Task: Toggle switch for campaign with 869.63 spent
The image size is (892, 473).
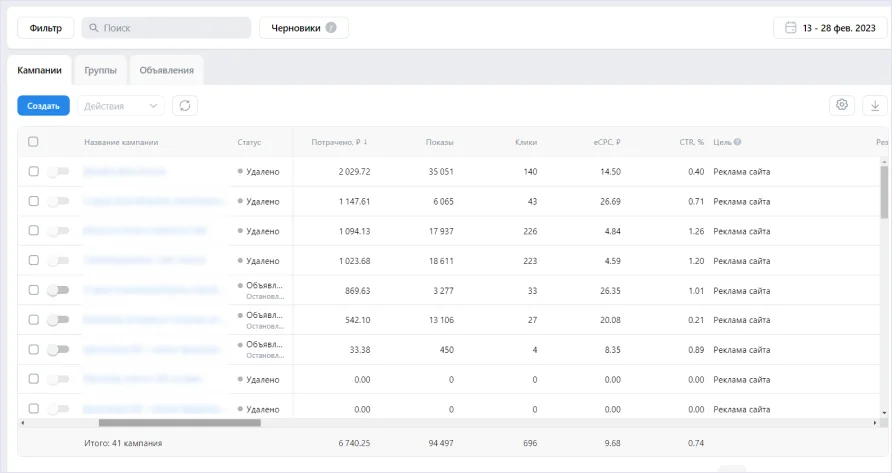Action: tap(58, 290)
